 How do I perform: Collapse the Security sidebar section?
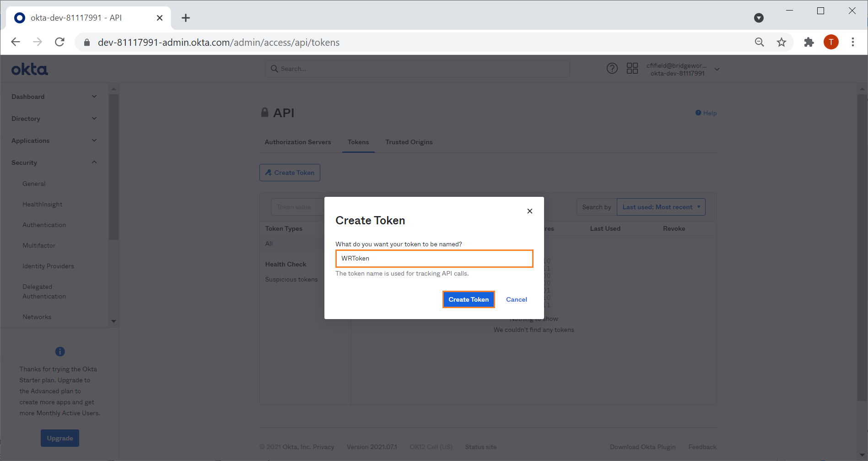coord(54,163)
